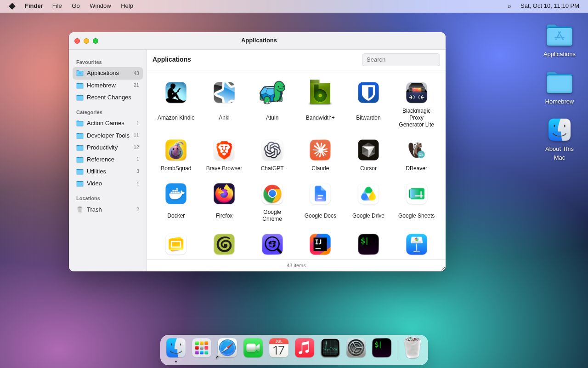Open the Docker app icon
588x368 pixels.
(x=176, y=194)
